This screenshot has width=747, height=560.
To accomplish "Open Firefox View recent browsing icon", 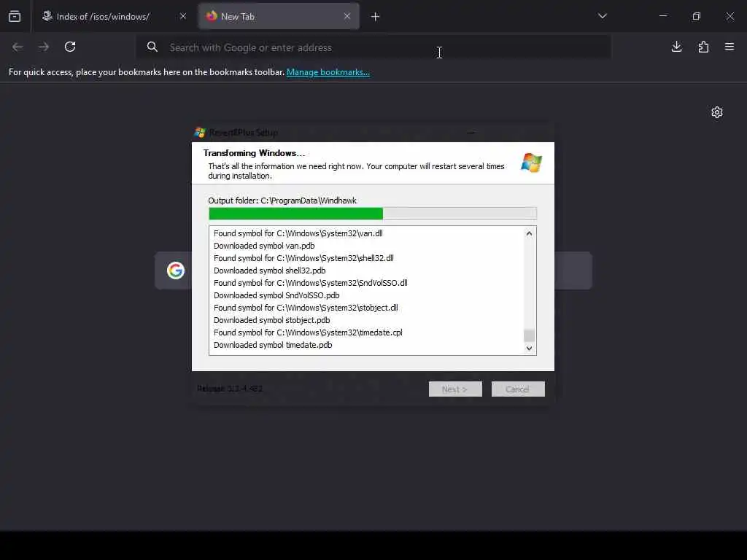I will (15, 17).
